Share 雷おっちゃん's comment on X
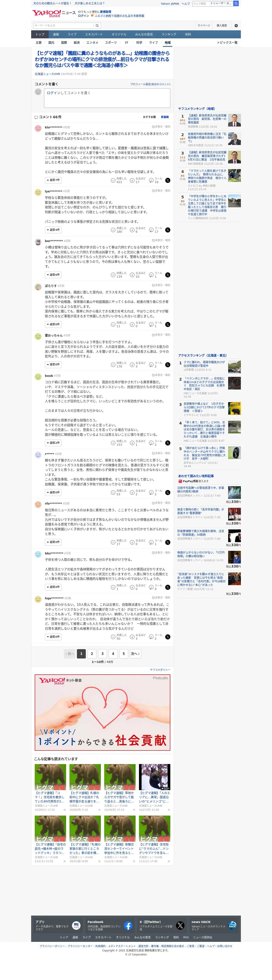 168,365
